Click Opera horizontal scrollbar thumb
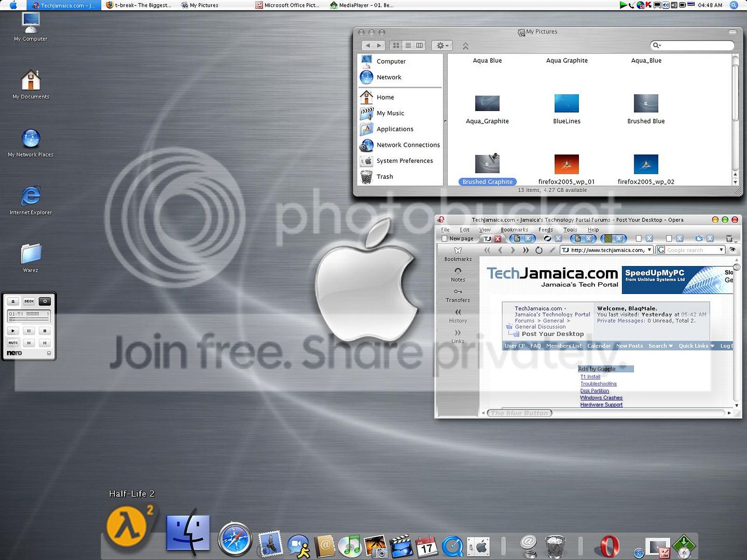747x560 pixels. click(x=519, y=413)
